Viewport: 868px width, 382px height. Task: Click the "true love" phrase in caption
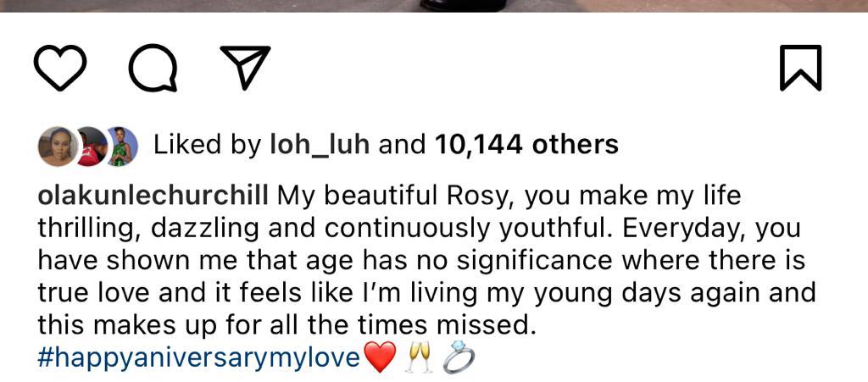93,293
